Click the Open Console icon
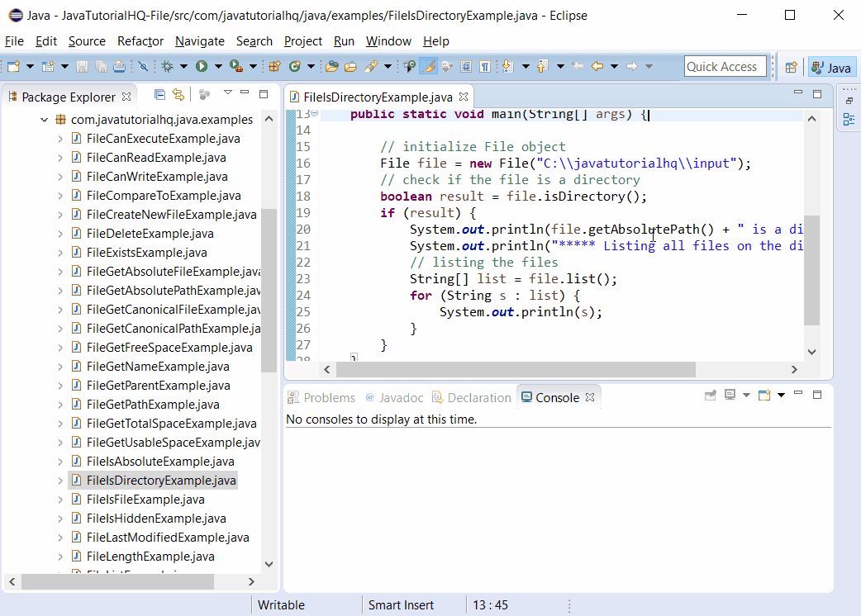 (x=764, y=395)
